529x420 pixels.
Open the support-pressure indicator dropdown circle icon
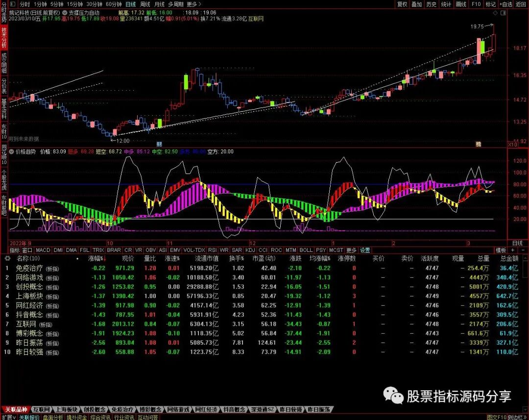[65, 13]
